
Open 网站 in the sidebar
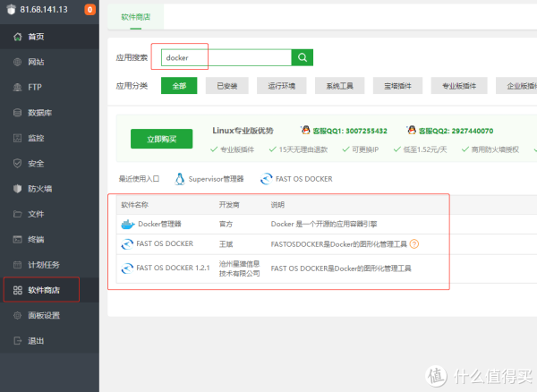[36, 62]
